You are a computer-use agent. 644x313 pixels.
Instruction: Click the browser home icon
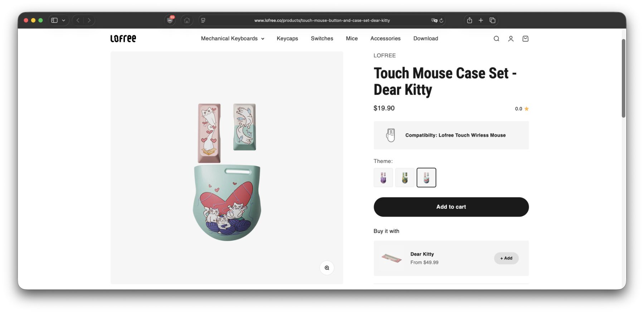(x=187, y=20)
